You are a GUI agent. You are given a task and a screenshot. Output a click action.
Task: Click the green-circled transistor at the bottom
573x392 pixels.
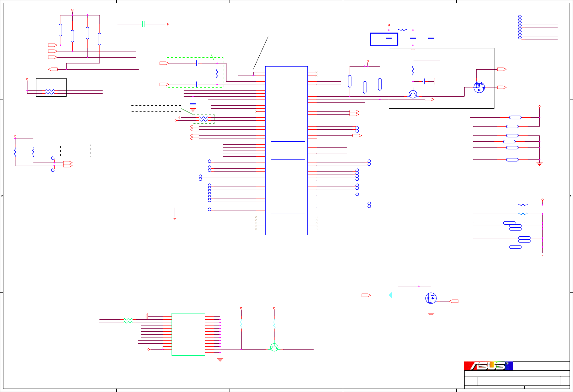(274, 347)
